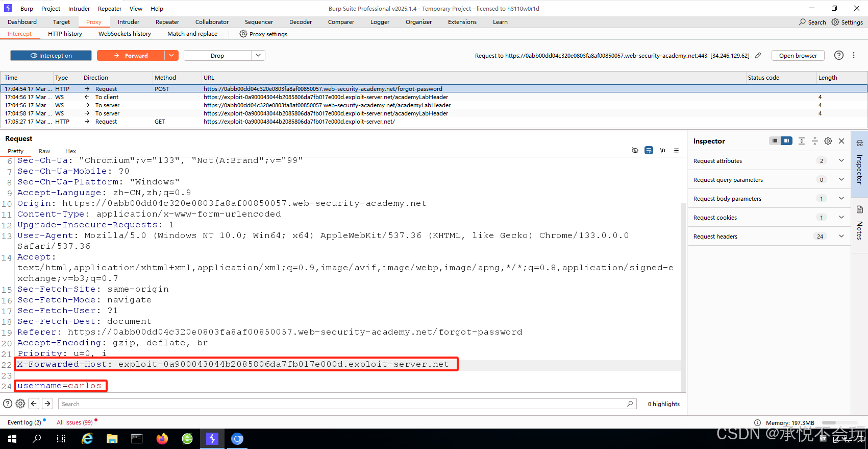Open the Match and replace tab
Image resolution: width=868 pixels, height=449 pixels.
(192, 34)
